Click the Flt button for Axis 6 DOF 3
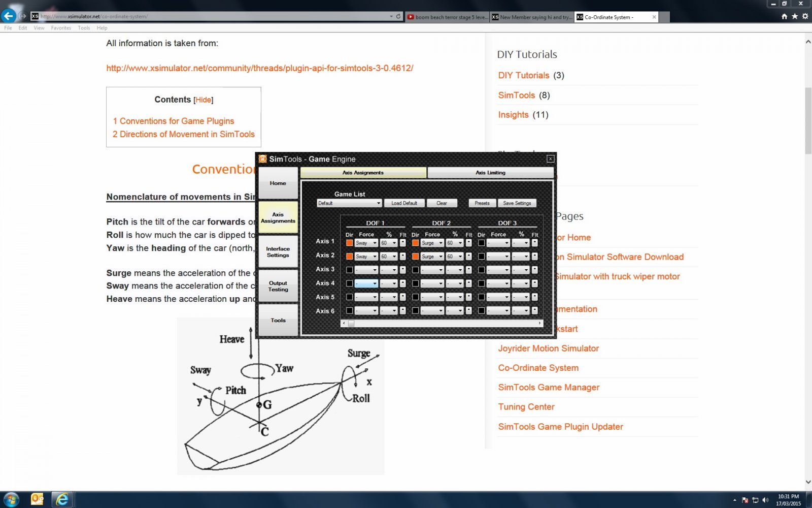Viewport: 812px width, 508px height. click(534, 310)
